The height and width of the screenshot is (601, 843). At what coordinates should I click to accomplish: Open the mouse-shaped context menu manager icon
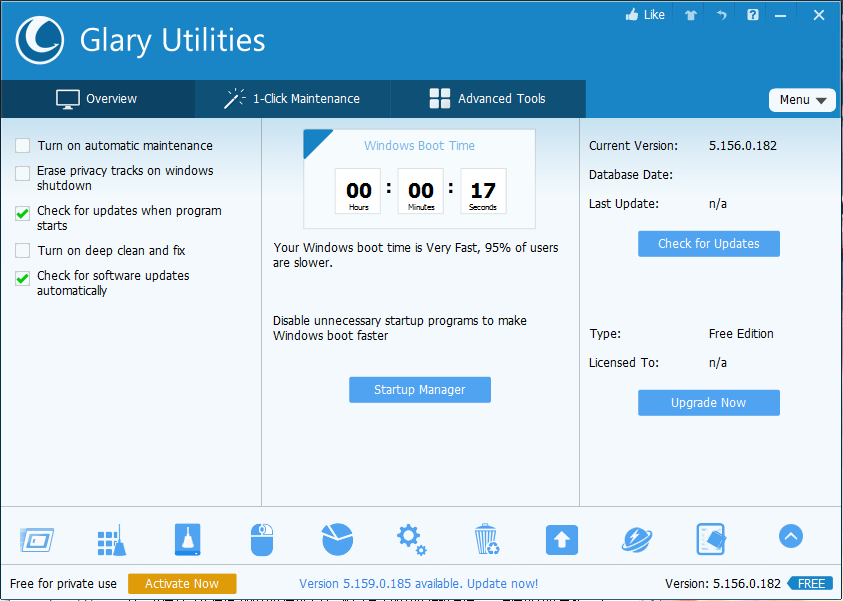point(261,540)
